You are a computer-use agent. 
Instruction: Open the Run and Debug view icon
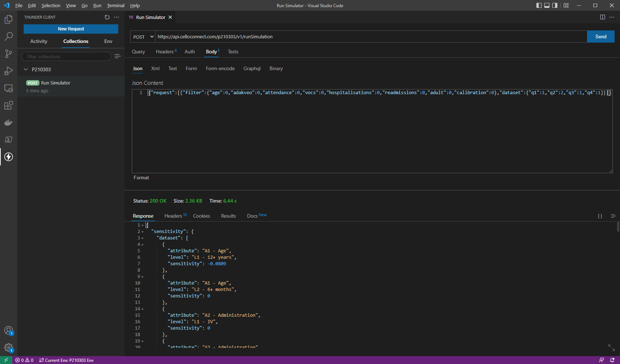pyautogui.click(x=9, y=71)
